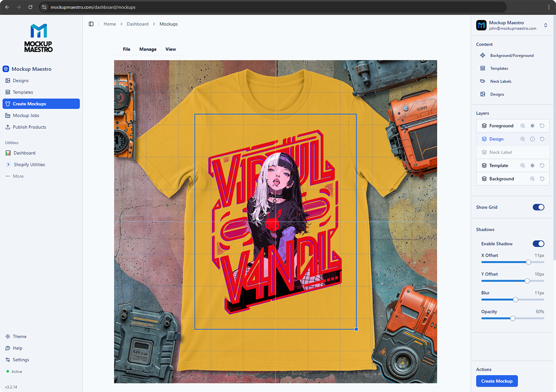
Task: Reset the Background layer
Action: 542,179
